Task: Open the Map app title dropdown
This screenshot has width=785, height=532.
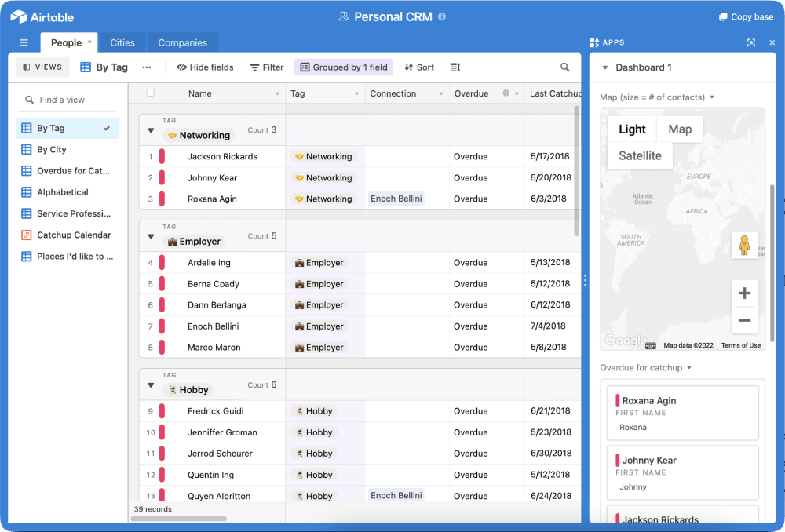Action: [712, 97]
